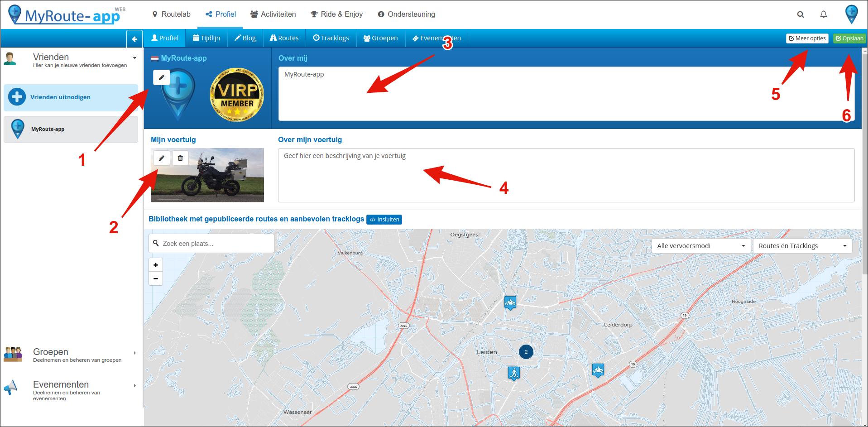Click the Vrienden person icon

point(10,59)
